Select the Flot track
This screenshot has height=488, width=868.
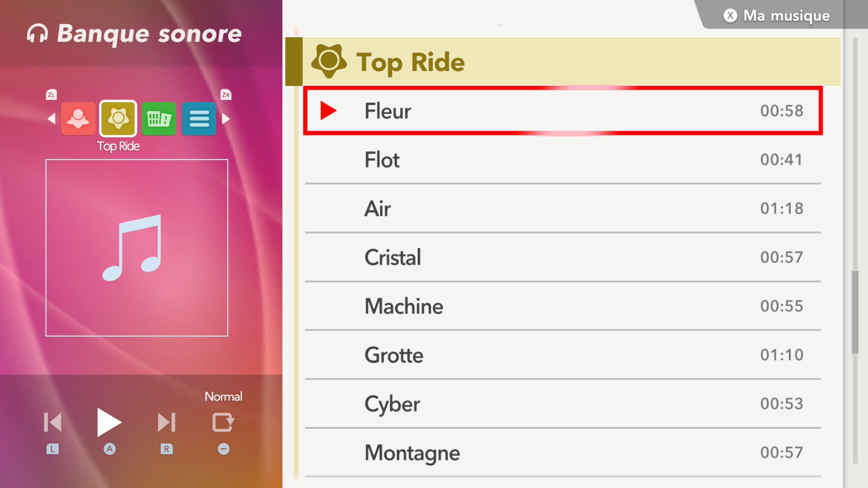click(x=563, y=160)
